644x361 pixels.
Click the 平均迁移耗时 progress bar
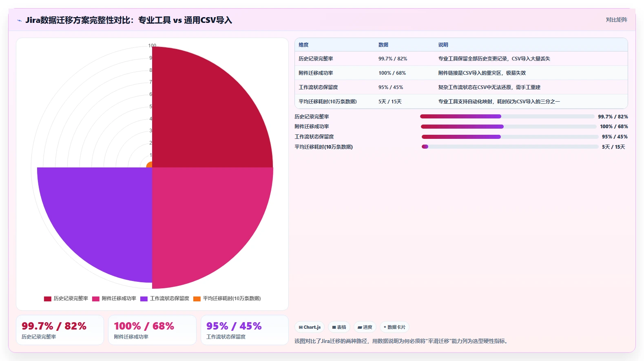tap(510, 147)
